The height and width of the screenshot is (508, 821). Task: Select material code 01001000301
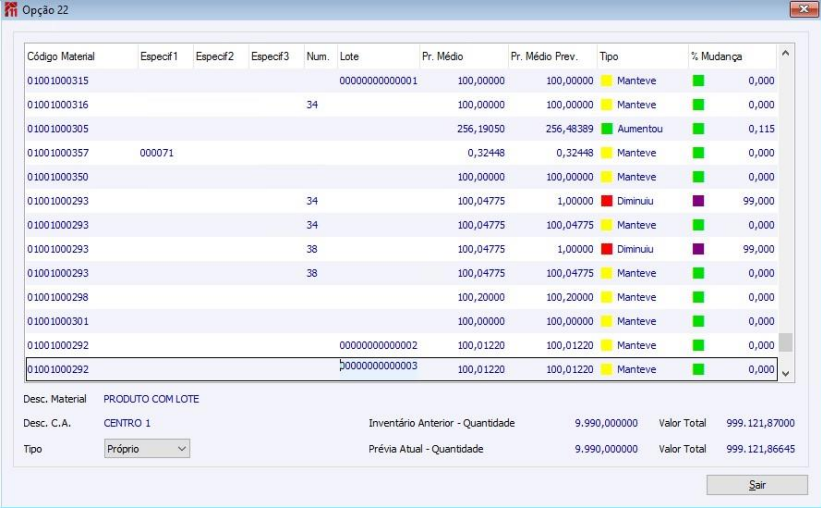(x=58, y=322)
